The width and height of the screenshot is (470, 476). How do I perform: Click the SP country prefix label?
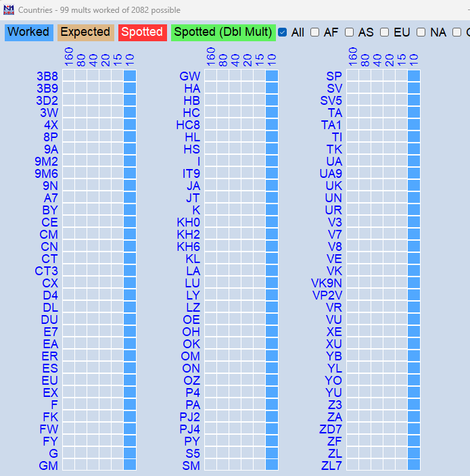[334, 76]
